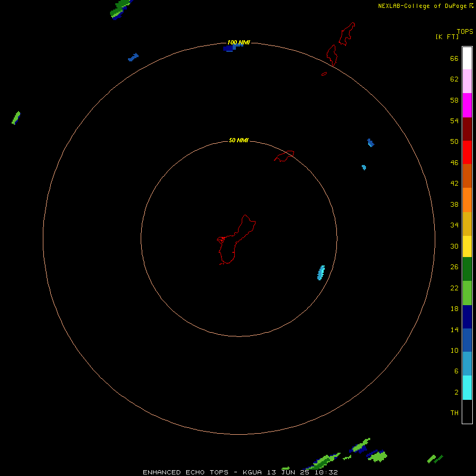Image resolution: width=476 pixels, height=476 pixels.
Task: Click the white 66 kft legend swatch
Action: pos(467,58)
